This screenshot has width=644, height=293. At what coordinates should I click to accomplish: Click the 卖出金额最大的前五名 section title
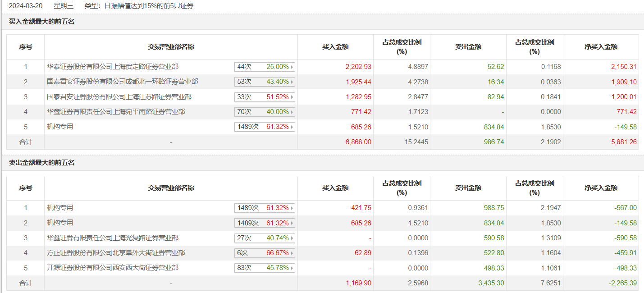coord(42,163)
